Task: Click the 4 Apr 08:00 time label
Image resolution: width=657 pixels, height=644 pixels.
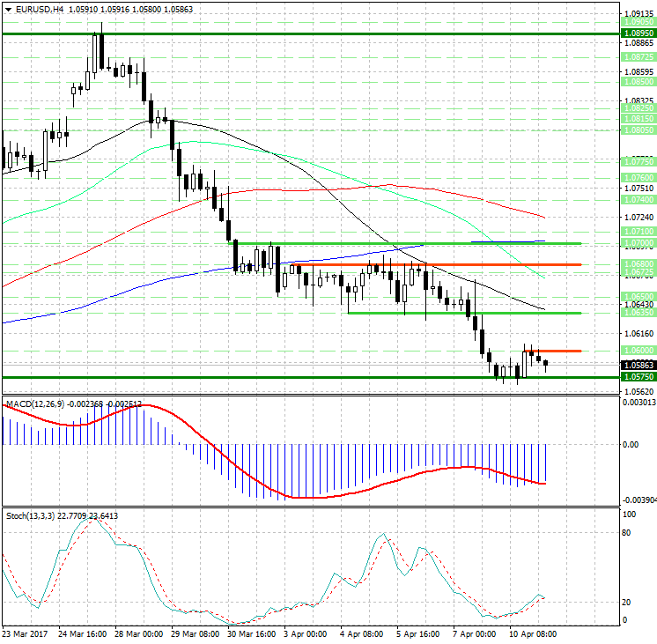Action: 361,633
